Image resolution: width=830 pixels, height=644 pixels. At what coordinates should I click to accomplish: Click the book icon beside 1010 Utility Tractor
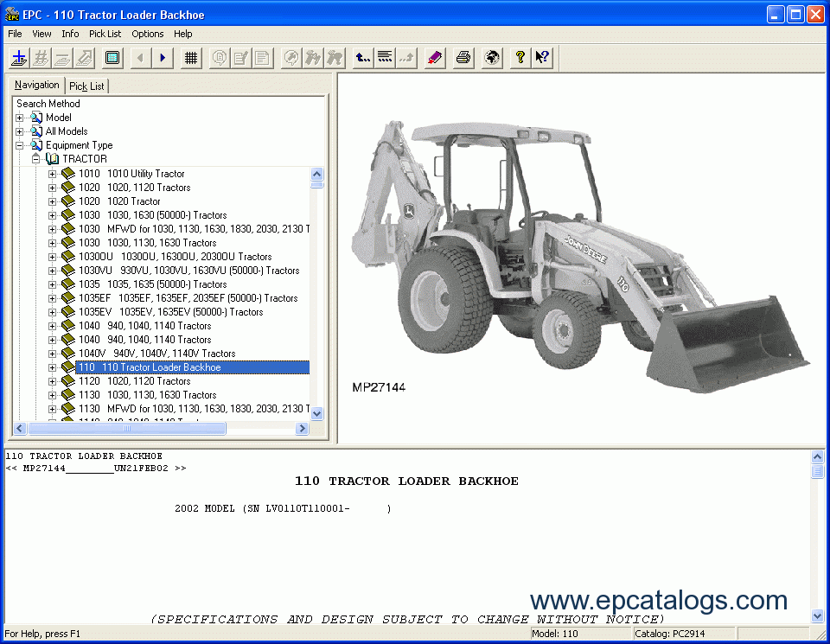click(x=67, y=174)
